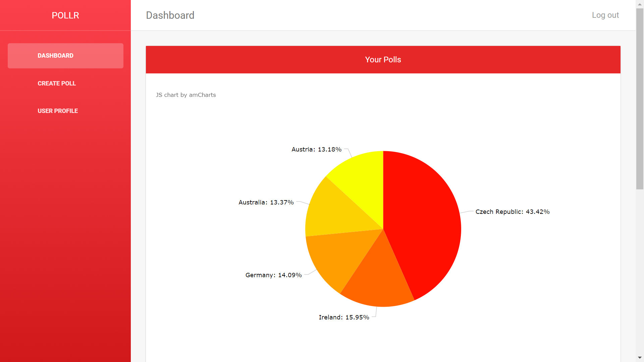Go to Create Poll page
The image size is (644, 362).
coord(57,83)
